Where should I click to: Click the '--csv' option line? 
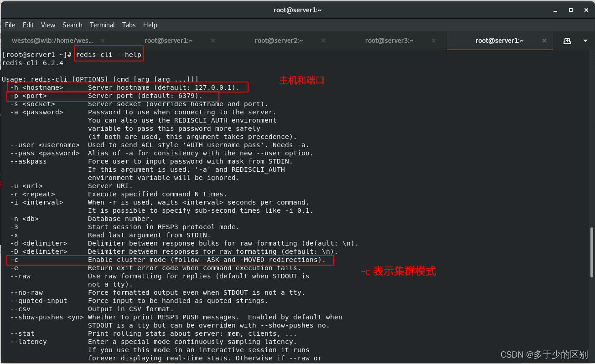tap(92, 309)
